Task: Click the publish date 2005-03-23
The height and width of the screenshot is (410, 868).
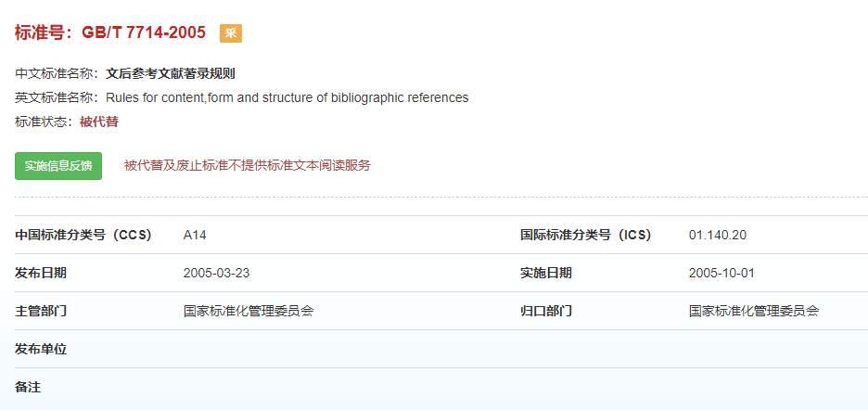Action: click(x=217, y=273)
